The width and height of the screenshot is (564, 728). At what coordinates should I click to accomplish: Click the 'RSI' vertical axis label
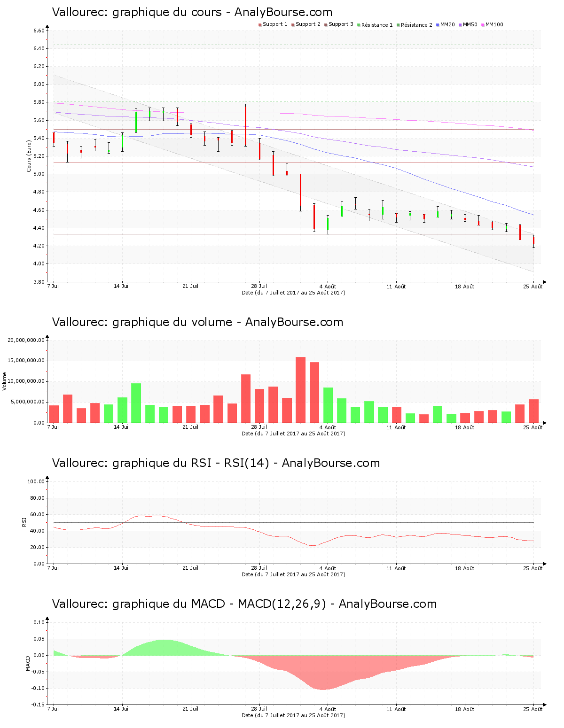[24, 522]
